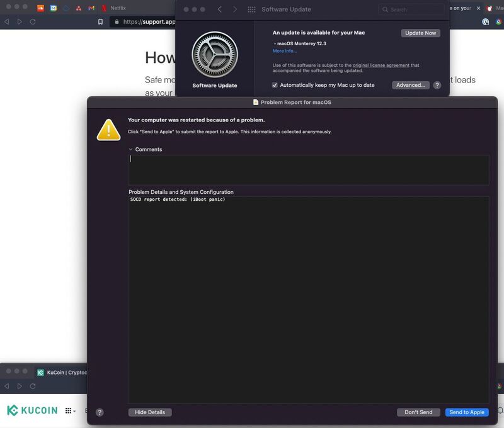
Task: Click the KuCoin logo
Action: [x=32, y=410]
